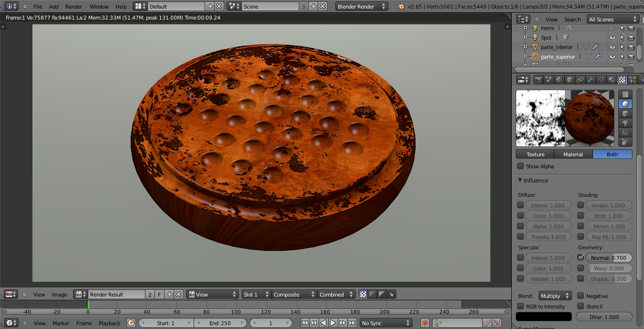Screen dimensions: 644x329
Task: Open the Modifiers wrench tab in properties
Action: click(x=591, y=80)
